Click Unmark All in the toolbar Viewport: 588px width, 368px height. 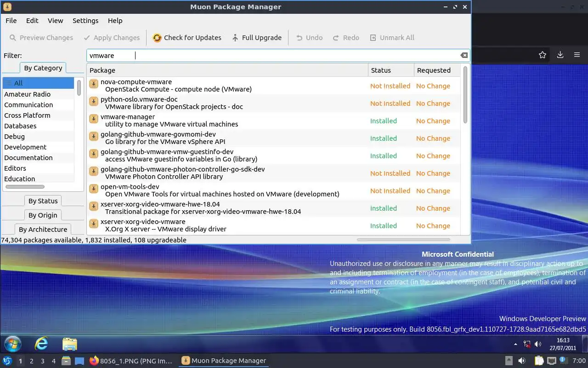coord(392,38)
